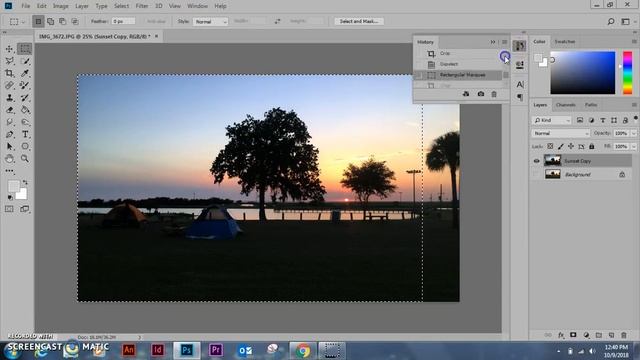Select the Brush tool

pos(24,85)
